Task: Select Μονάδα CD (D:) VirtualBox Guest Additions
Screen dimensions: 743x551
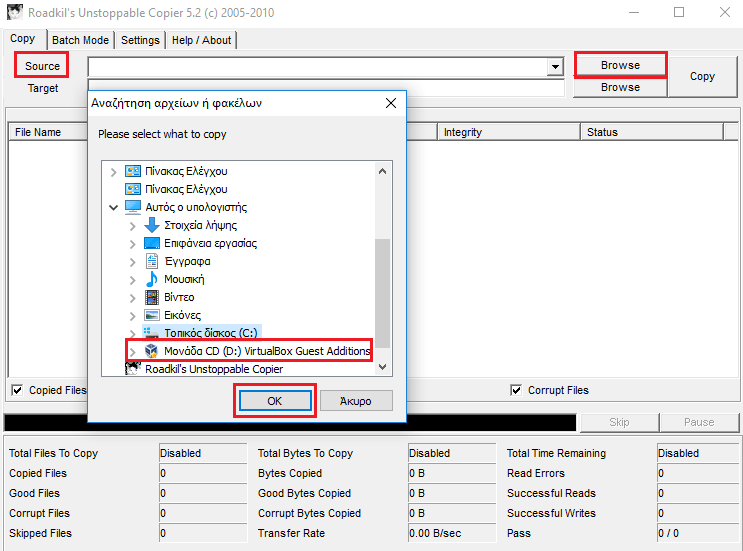Action: [x=267, y=351]
